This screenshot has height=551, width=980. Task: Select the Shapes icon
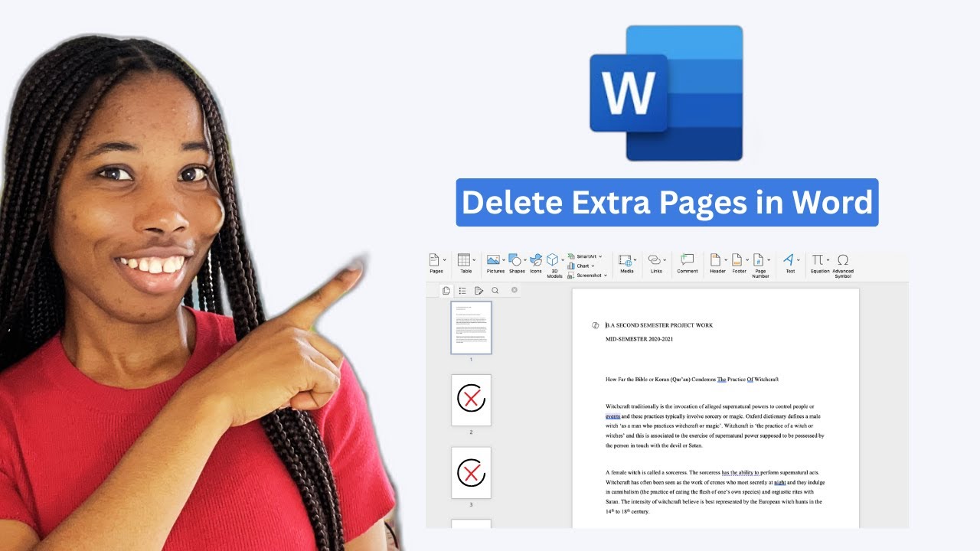click(x=515, y=260)
